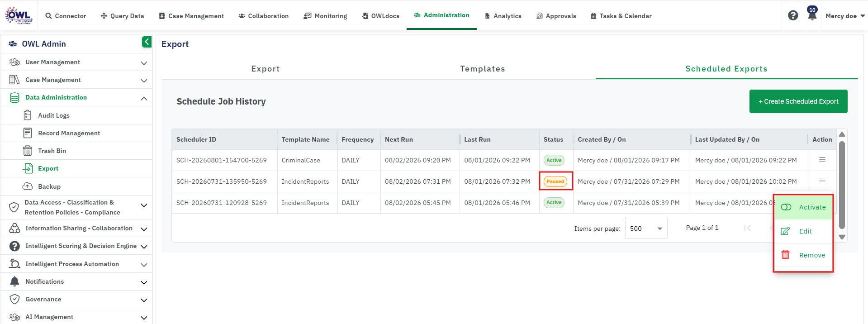868x324 pixels.
Task: Open the help question mark icon
Action: (793, 15)
